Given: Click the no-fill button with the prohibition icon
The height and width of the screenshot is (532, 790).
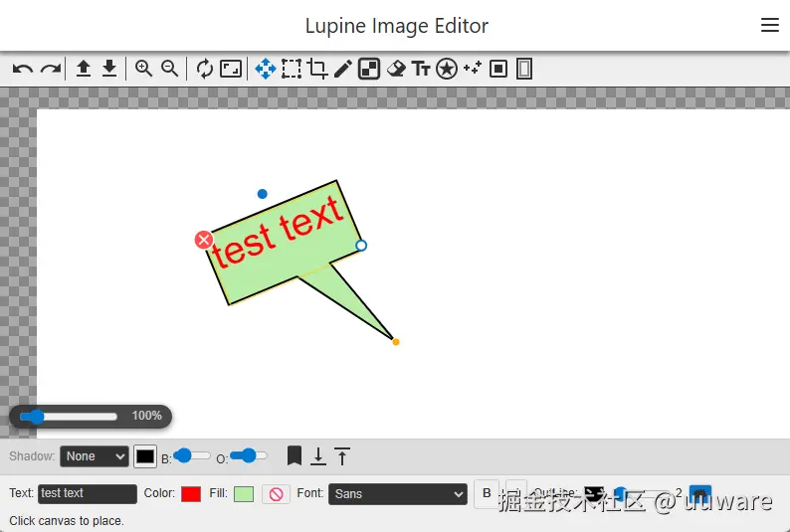Looking at the screenshot, I should click(x=276, y=494).
